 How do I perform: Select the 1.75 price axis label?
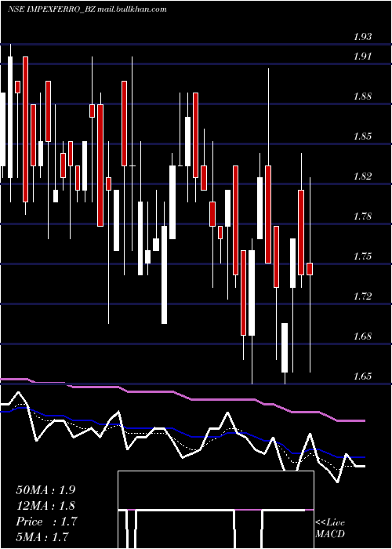coord(362,256)
